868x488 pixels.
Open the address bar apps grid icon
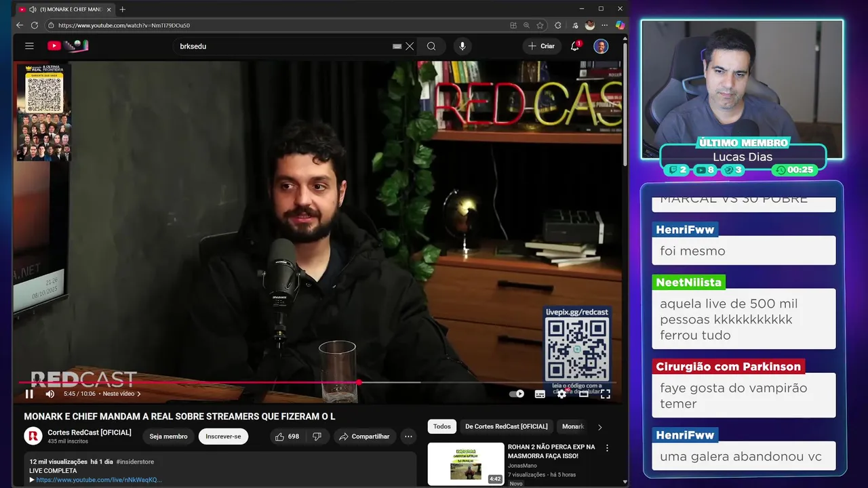[513, 25]
